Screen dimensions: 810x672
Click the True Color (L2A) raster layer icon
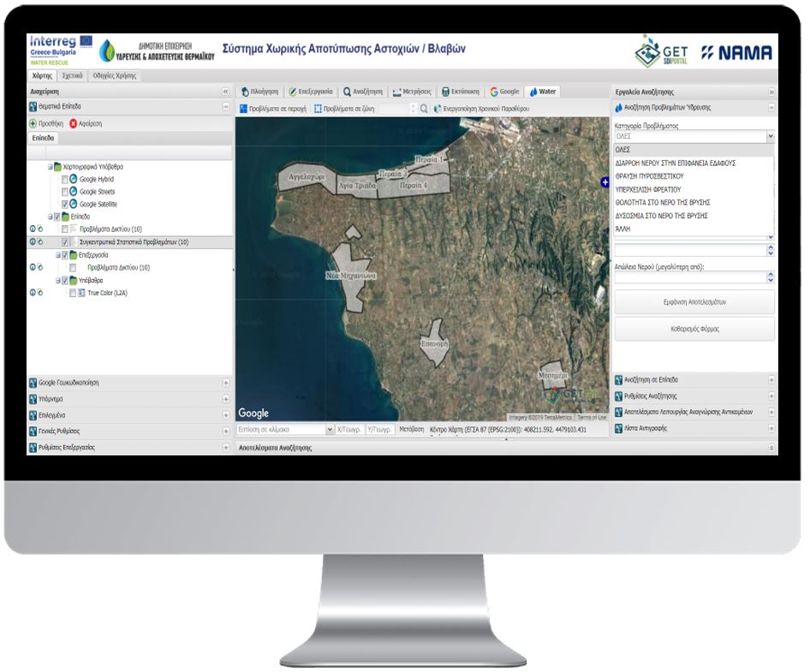[x=81, y=293]
